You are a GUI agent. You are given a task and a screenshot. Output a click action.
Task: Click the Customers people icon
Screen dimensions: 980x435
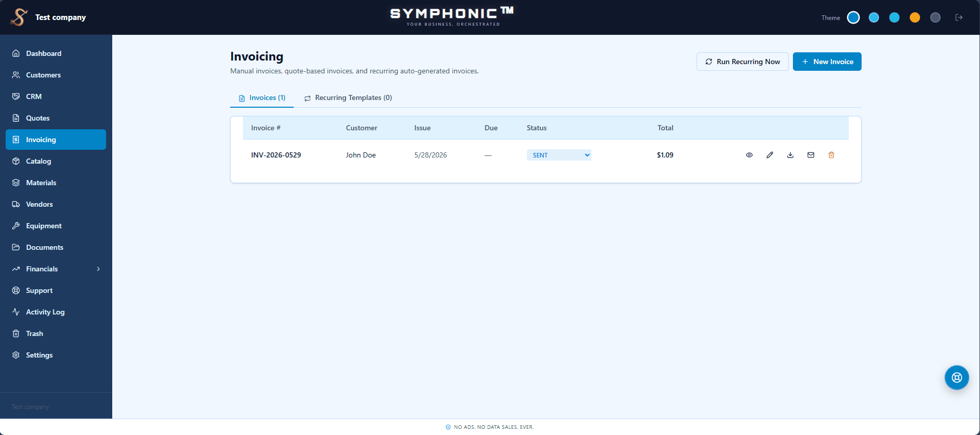tap(16, 75)
